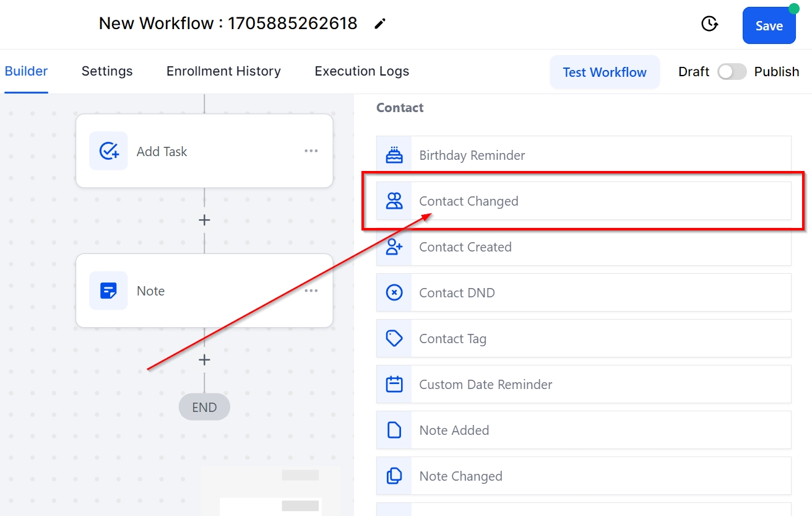Click the Contact Tag icon
The image size is (812, 516).
click(x=394, y=338)
